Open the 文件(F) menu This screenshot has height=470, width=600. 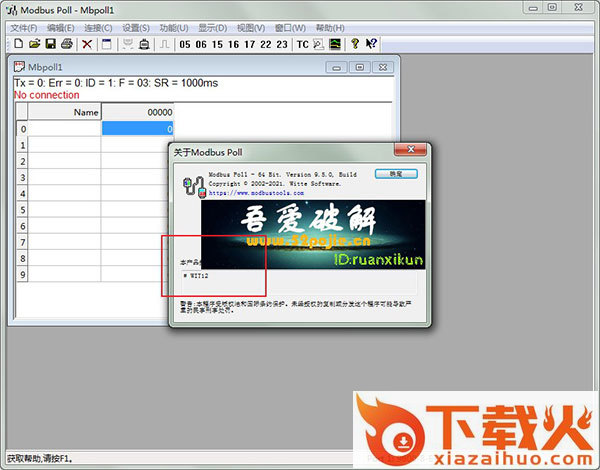point(23,28)
